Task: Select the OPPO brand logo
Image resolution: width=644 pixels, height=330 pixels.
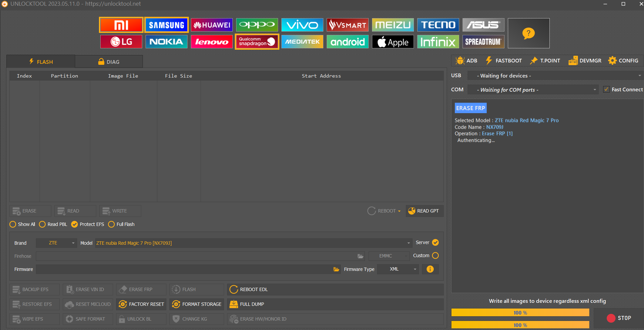Action: pos(257,25)
